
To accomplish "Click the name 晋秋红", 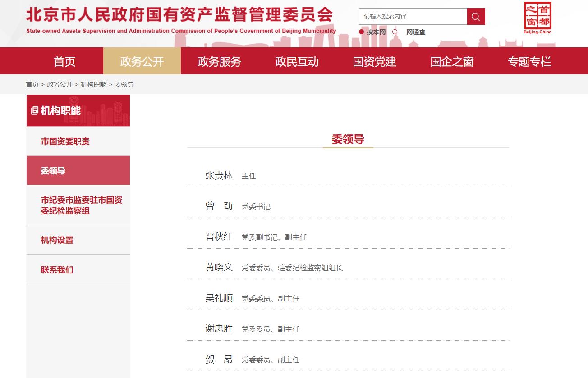I will 219,237.
